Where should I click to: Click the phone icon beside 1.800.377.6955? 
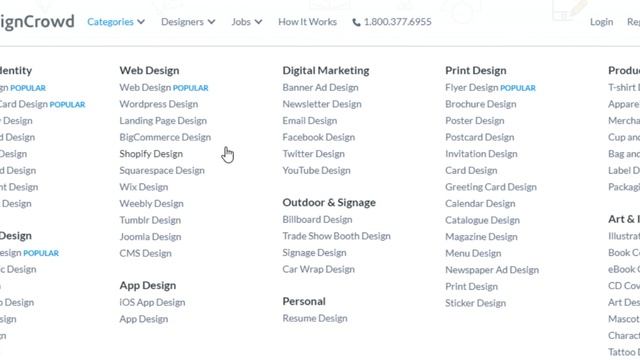(x=356, y=22)
